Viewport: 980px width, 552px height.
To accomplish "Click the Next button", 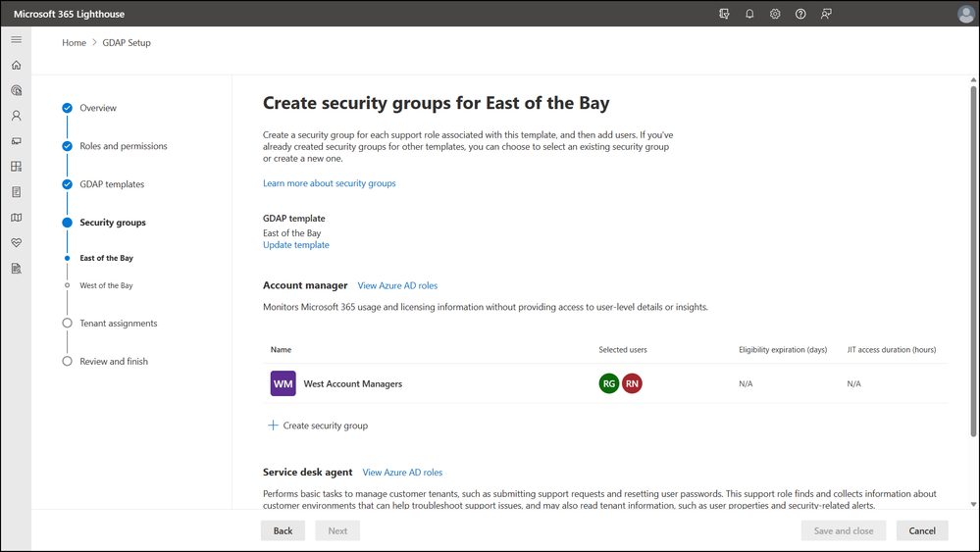I will (x=337, y=530).
